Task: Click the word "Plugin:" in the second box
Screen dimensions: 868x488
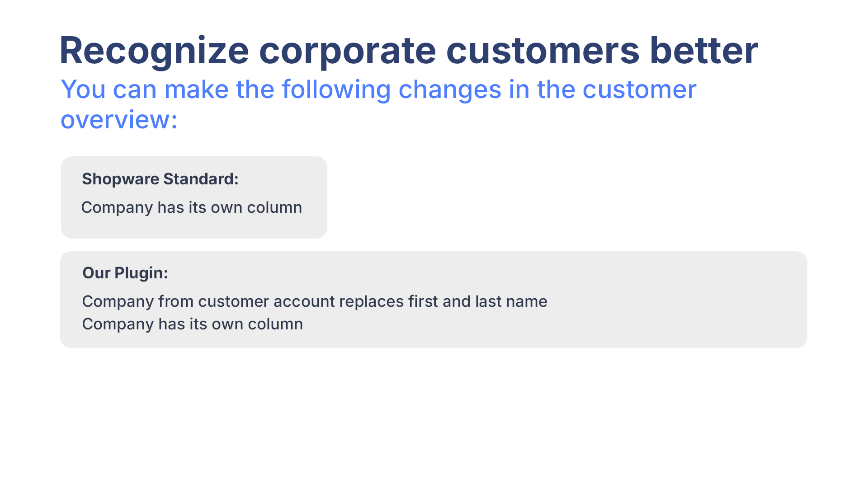Action: coord(141,273)
